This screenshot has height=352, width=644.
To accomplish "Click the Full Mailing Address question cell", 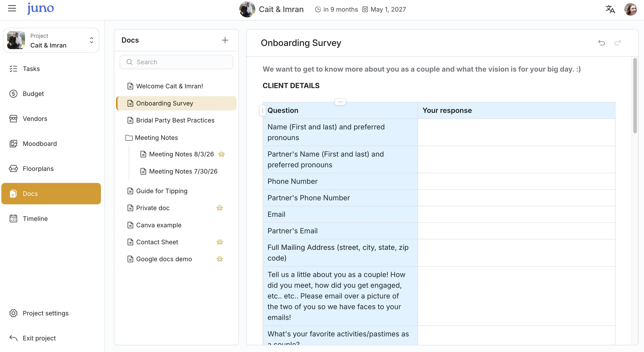I will [x=340, y=253].
